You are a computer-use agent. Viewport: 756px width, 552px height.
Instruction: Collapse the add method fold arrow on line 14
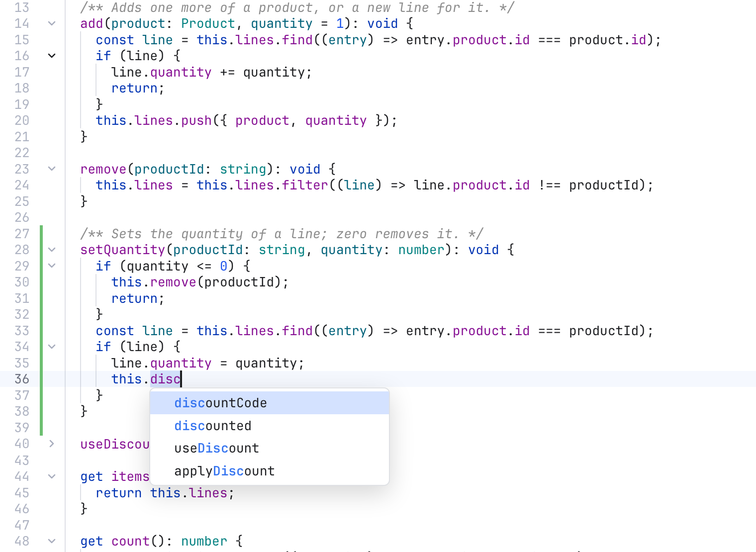coord(52,23)
